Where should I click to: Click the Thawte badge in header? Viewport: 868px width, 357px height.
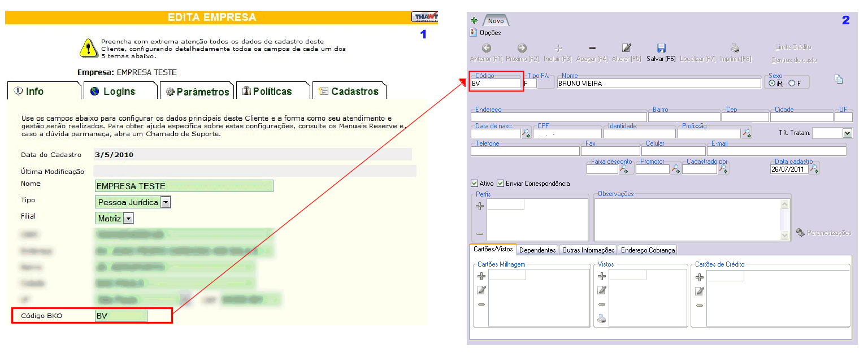click(x=424, y=17)
